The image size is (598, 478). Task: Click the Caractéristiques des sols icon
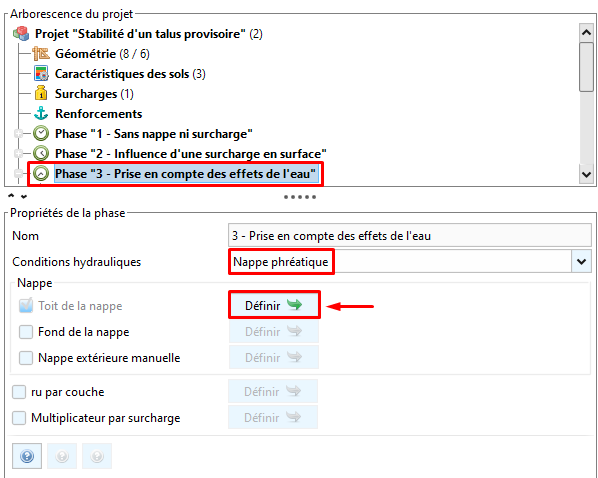[41, 73]
